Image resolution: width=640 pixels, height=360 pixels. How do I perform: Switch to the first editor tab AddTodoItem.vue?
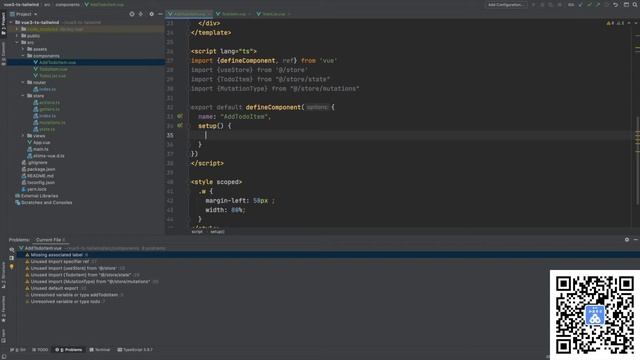[189, 14]
